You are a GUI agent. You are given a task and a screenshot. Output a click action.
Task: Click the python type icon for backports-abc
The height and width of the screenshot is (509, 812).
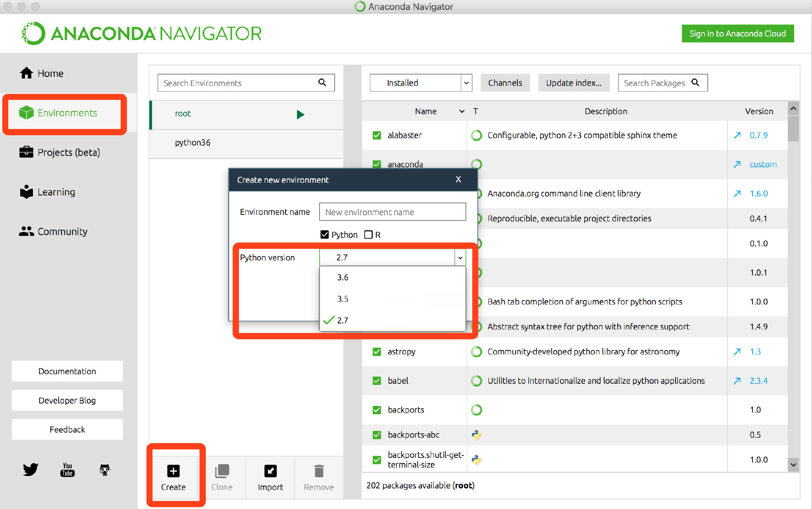[477, 435]
